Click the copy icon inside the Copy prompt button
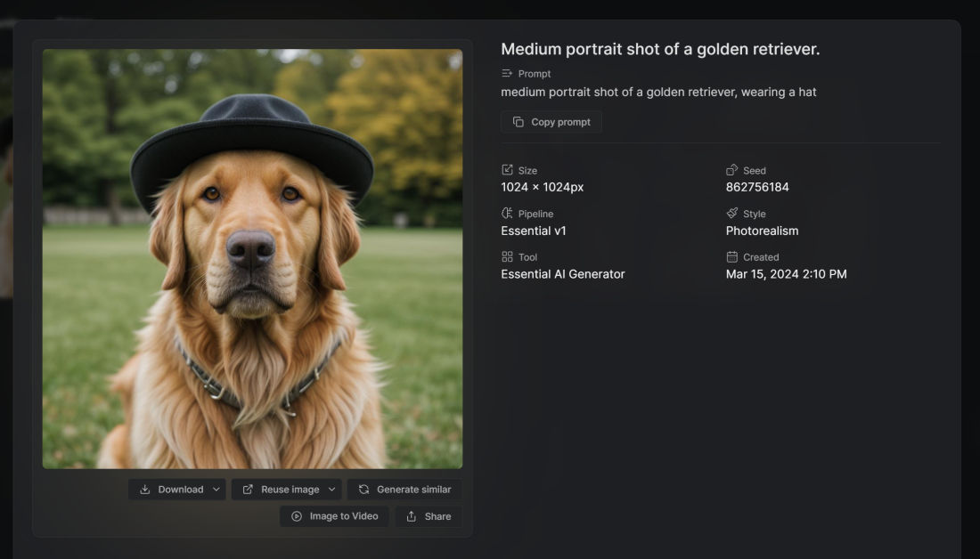The width and height of the screenshot is (980, 559). 519,122
